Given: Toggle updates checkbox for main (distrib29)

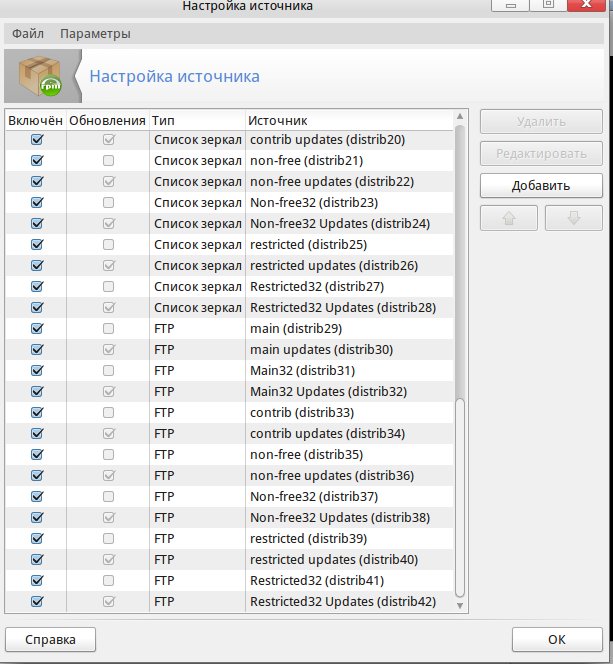Looking at the screenshot, I should pos(108,328).
